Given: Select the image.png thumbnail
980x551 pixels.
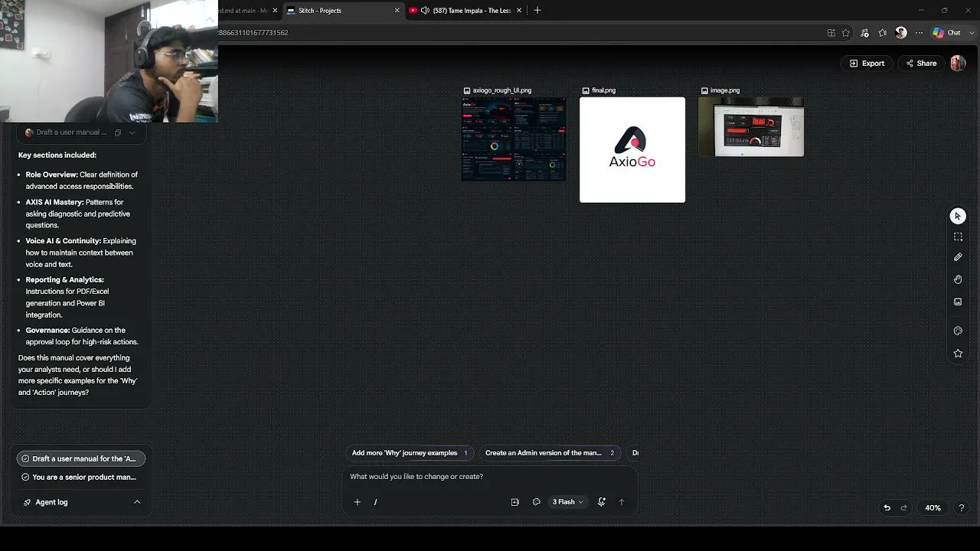Looking at the screenshot, I should 751,127.
